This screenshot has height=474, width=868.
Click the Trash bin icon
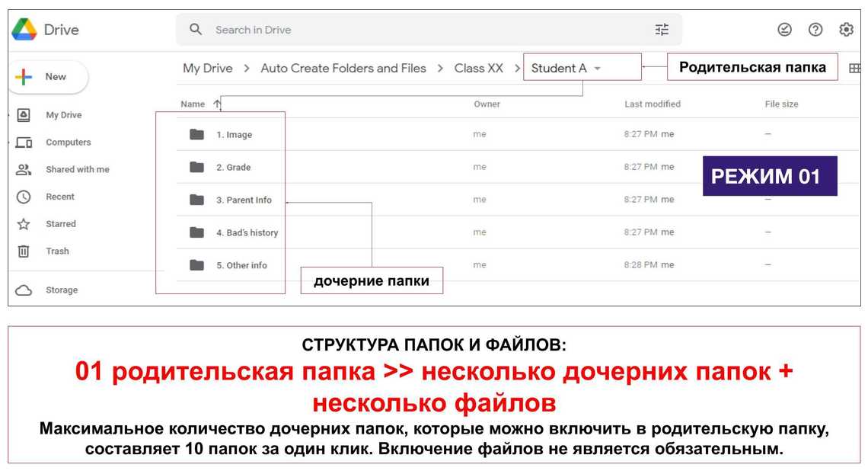(24, 251)
